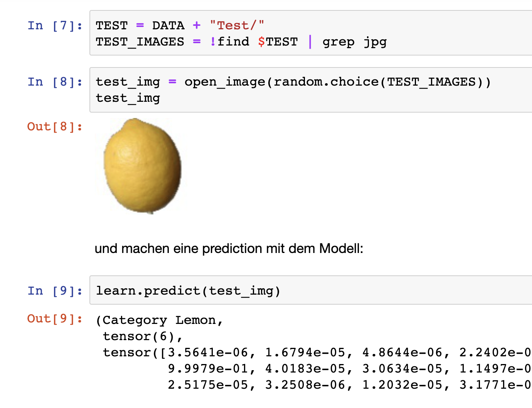This screenshot has height=408, width=532.
Task: Click the Out[9]: output prompt
Action: pyautogui.click(x=55, y=319)
